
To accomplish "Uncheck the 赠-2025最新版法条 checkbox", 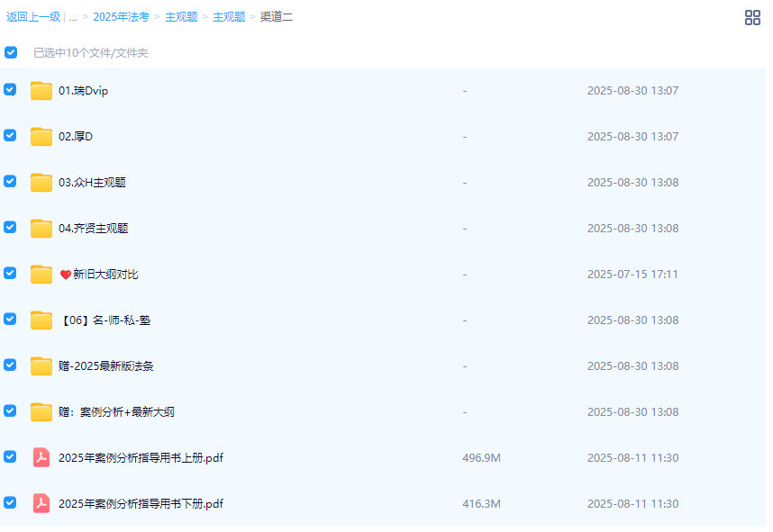I will point(10,365).
